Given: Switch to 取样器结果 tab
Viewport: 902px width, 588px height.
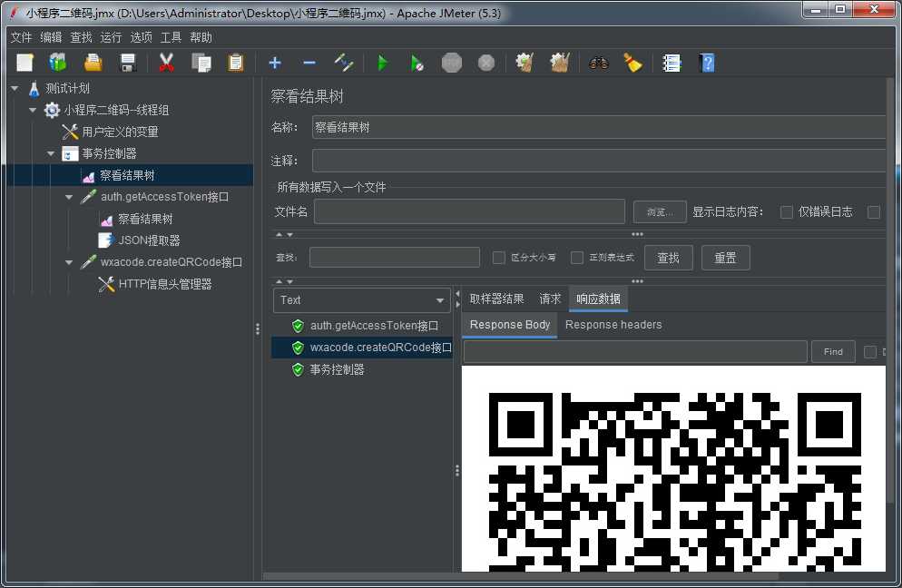Looking at the screenshot, I should (x=496, y=299).
